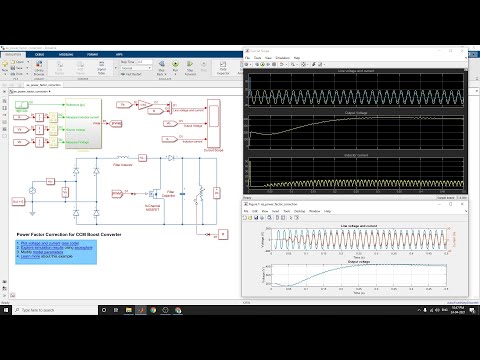Click Run button in scope toolbar
The image size is (480, 360).
(x=262, y=64)
